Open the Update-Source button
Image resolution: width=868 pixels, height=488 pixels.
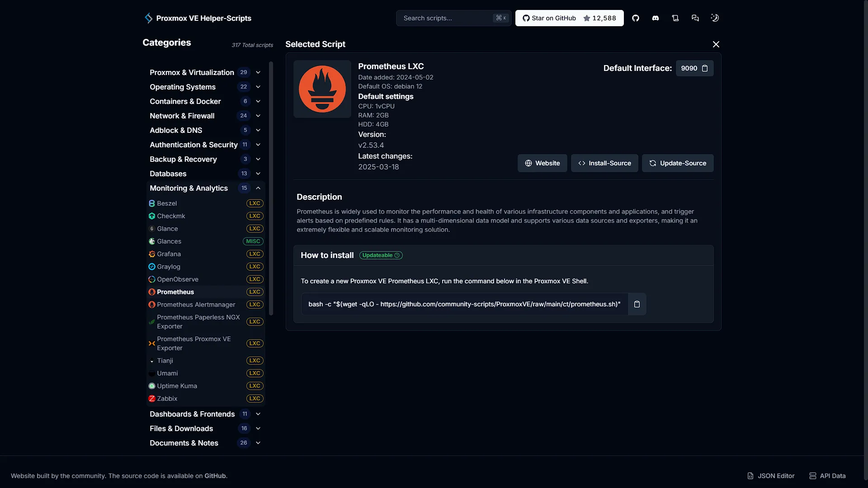[678, 163]
